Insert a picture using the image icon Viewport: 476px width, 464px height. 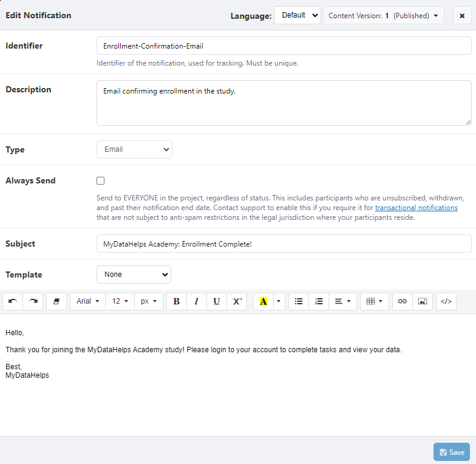(423, 301)
